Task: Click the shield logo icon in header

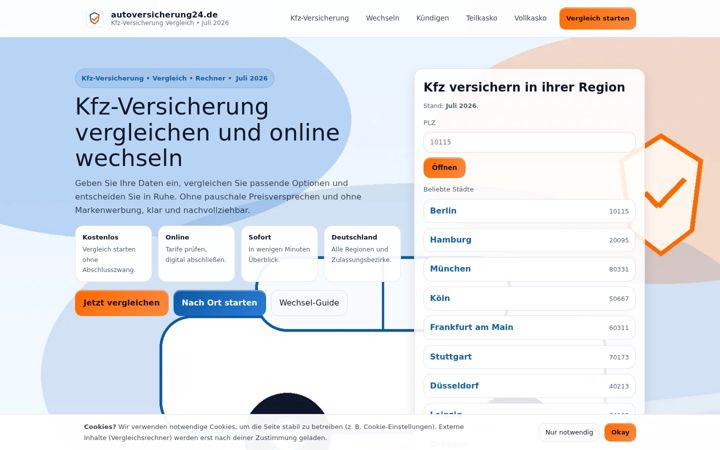Action: [x=95, y=18]
